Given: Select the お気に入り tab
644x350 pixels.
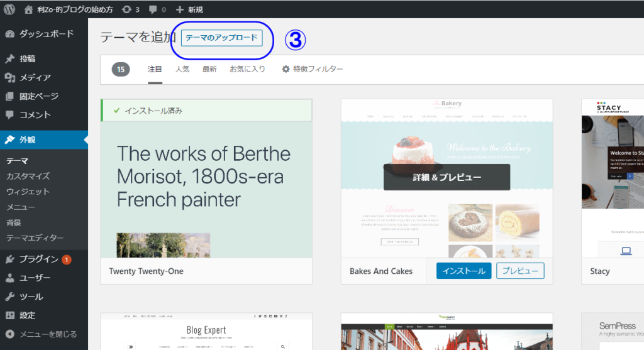Looking at the screenshot, I should (247, 69).
